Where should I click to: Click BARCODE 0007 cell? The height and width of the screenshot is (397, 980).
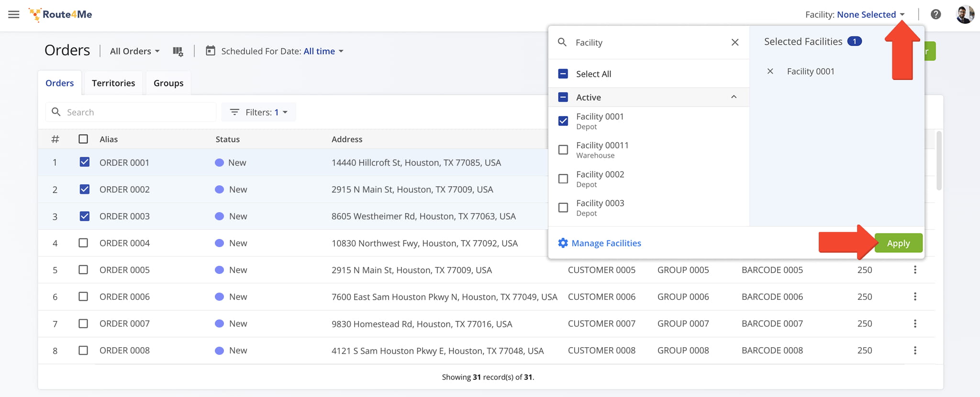[772, 323]
